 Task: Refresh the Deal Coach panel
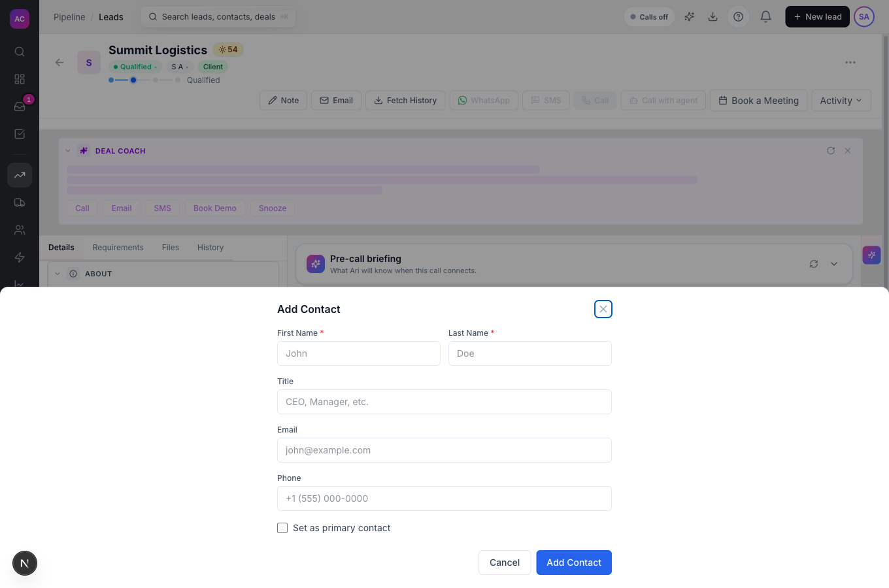coord(831,151)
